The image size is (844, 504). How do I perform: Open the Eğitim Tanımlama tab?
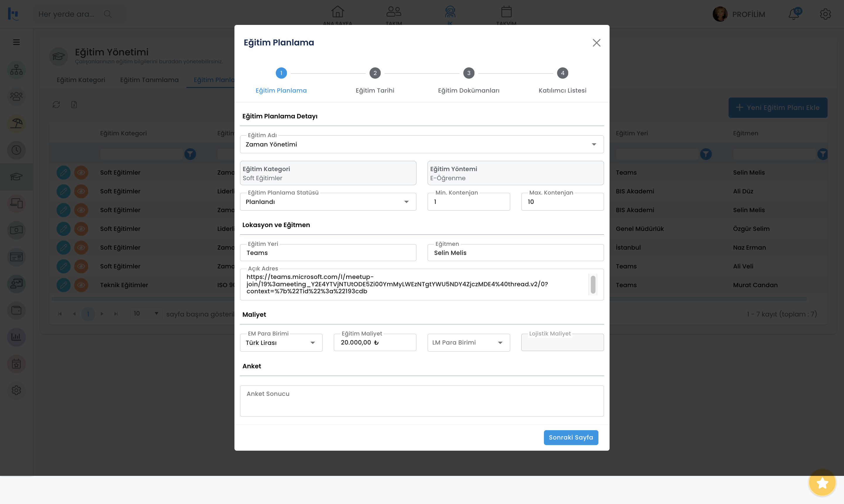click(x=149, y=80)
